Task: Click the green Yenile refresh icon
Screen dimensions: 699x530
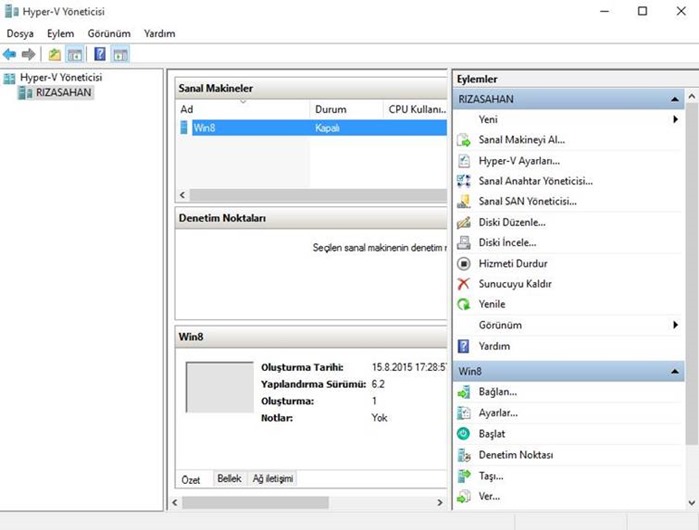Action: [x=464, y=304]
